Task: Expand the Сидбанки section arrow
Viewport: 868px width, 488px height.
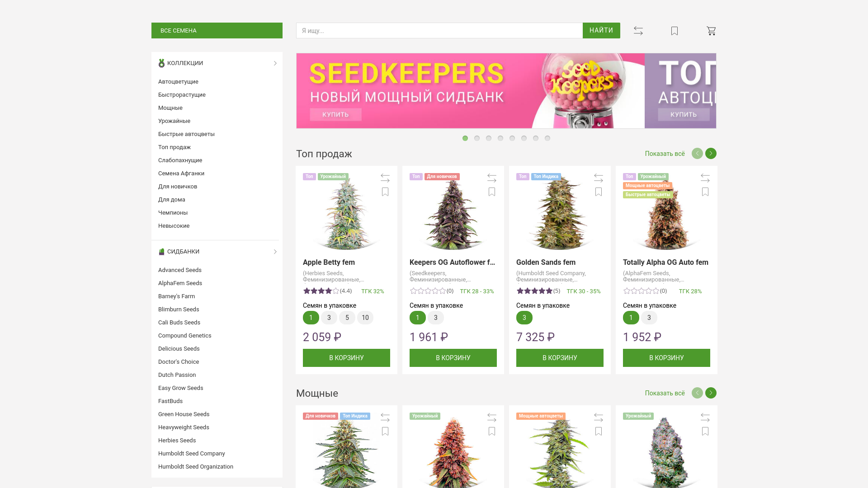Action: pos(275,252)
